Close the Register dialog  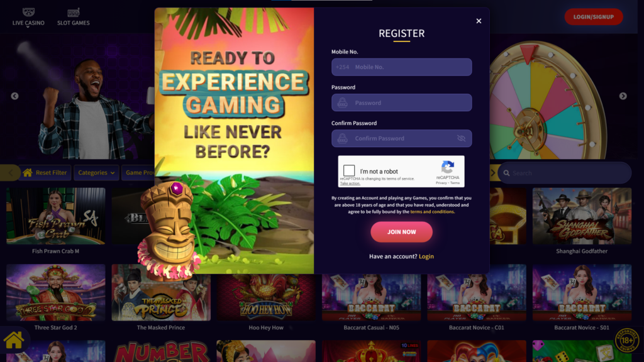click(x=479, y=21)
